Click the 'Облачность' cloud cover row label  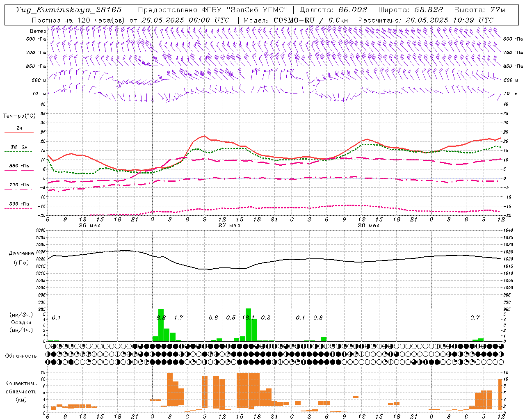tap(21, 356)
